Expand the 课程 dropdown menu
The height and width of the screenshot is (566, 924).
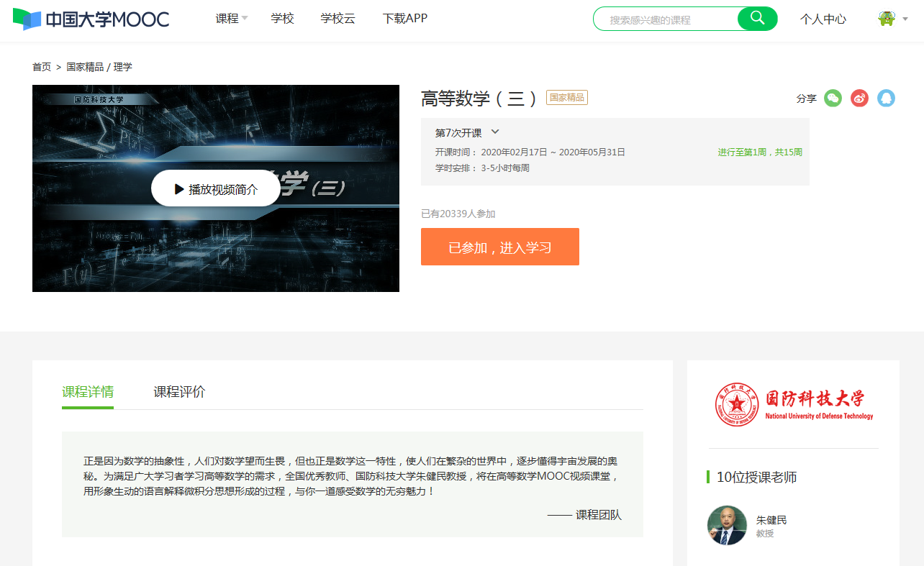tap(231, 19)
